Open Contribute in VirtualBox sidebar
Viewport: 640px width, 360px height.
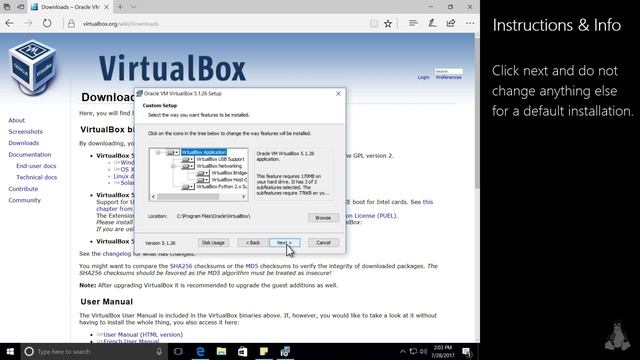(23, 189)
